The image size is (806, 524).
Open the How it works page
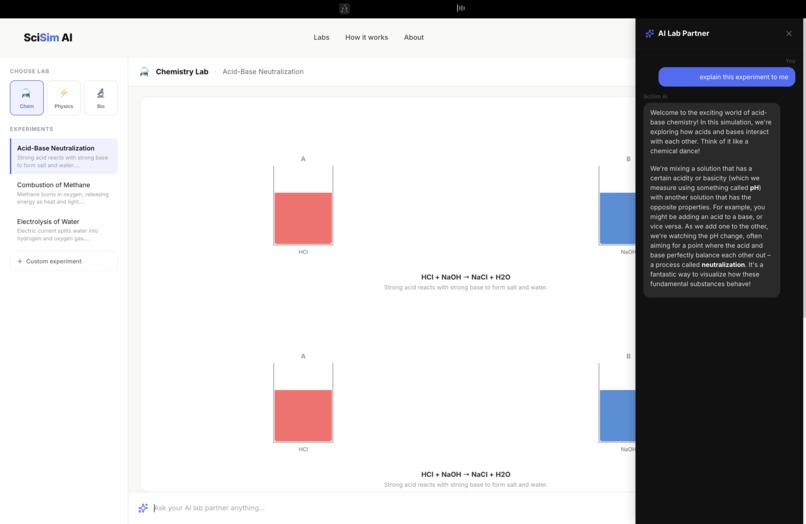tap(367, 38)
